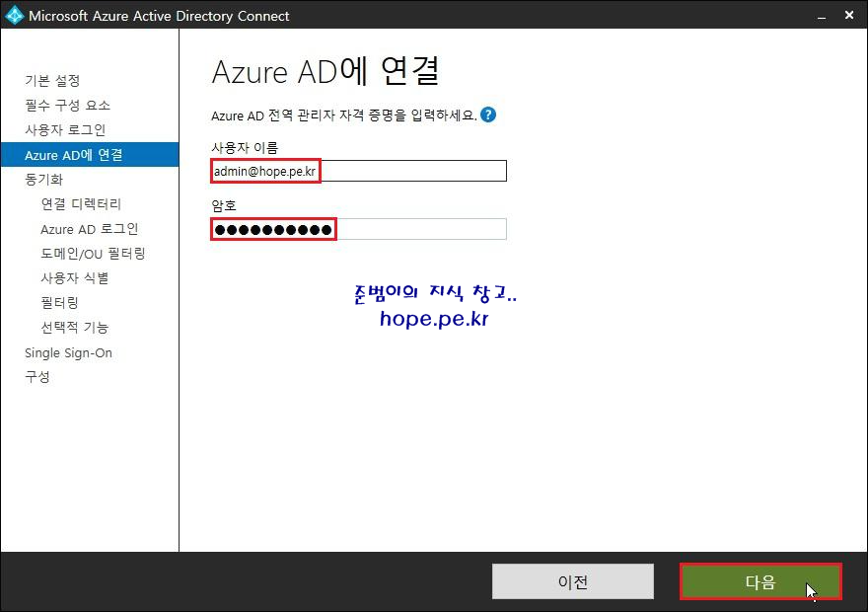The width and height of the screenshot is (868, 612).
Task: Select 필터링 sub-step
Action: [60, 303]
